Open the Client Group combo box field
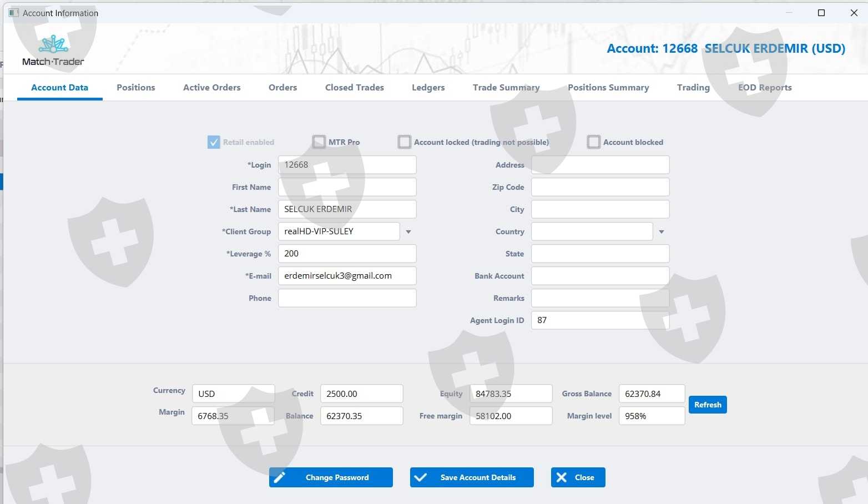Screen dimensions: 868x504 (x=339, y=231)
